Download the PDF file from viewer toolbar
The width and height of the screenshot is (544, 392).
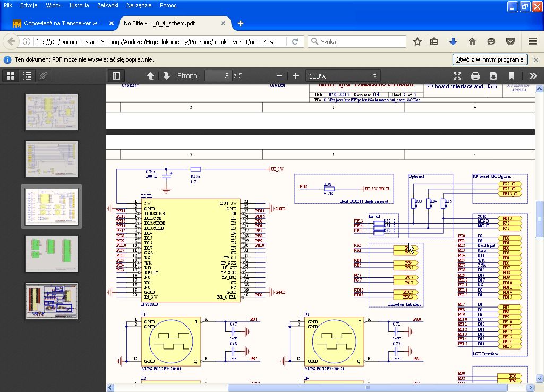tap(494, 76)
